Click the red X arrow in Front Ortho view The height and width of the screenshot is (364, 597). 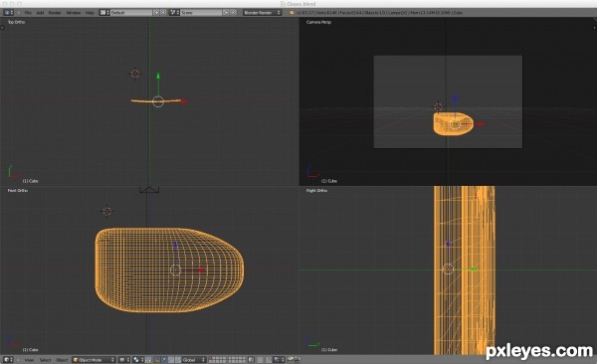click(x=201, y=270)
